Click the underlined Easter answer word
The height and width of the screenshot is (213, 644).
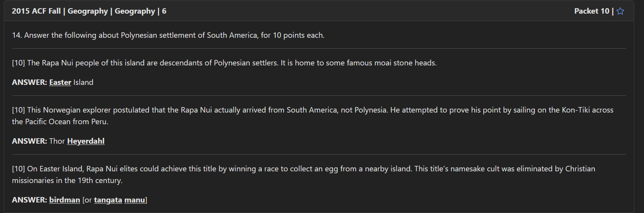60,83
